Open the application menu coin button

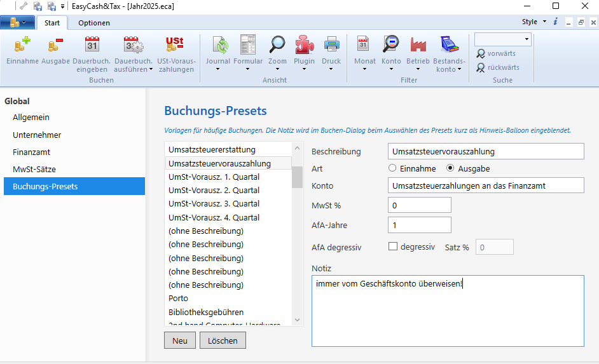point(18,22)
